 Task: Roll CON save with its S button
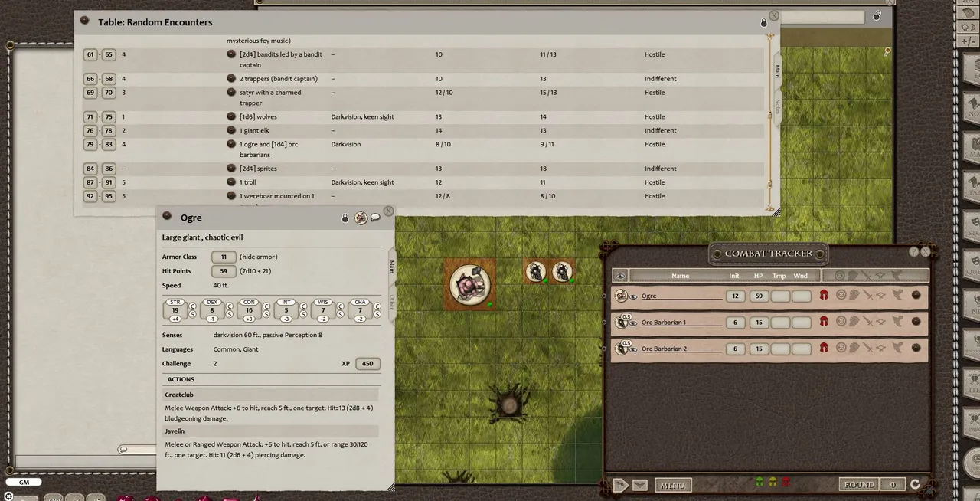click(266, 315)
